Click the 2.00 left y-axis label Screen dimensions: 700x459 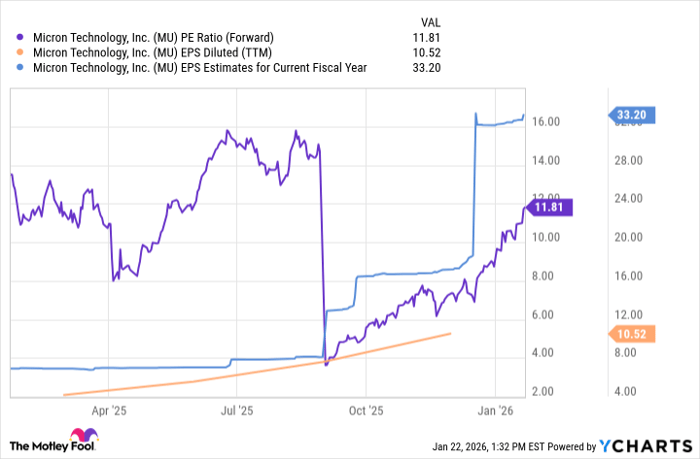542,392
